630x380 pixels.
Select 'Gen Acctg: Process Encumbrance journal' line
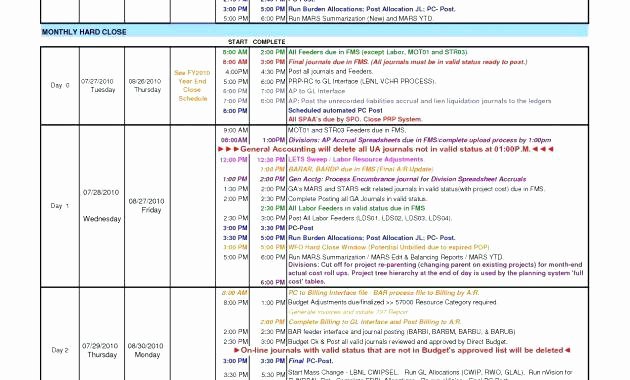click(407, 179)
